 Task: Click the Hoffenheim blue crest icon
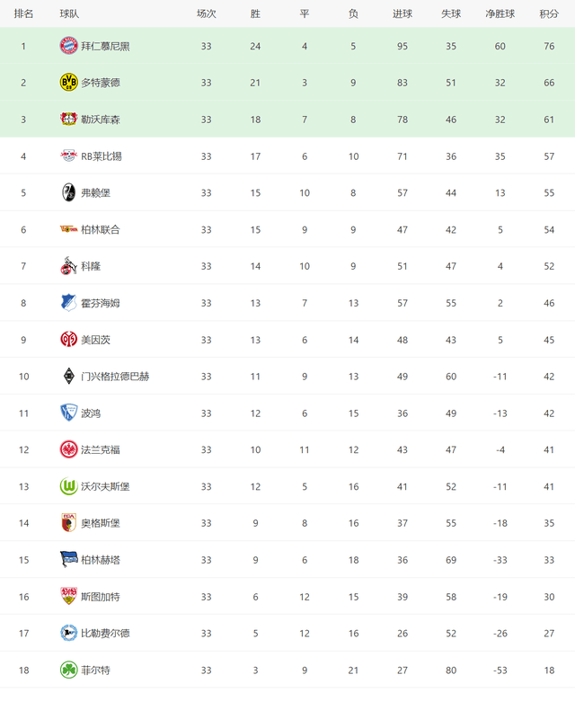tap(68, 302)
